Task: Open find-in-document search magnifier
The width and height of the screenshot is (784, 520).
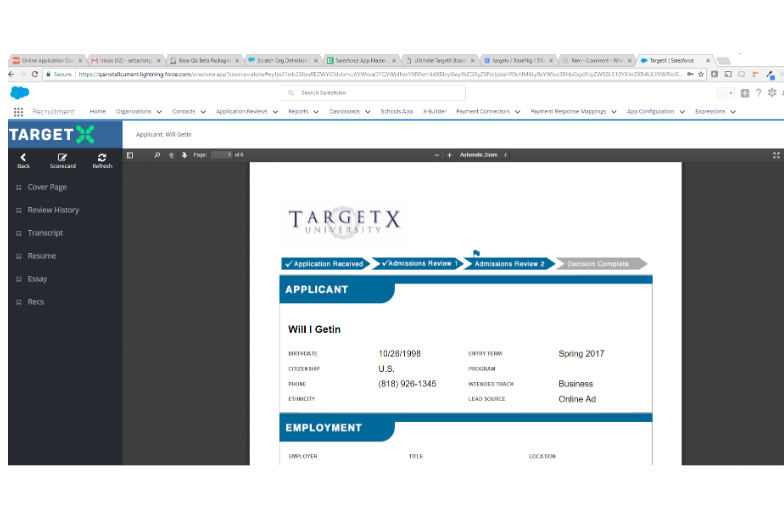Action: pyautogui.click(x=157, y=155)
